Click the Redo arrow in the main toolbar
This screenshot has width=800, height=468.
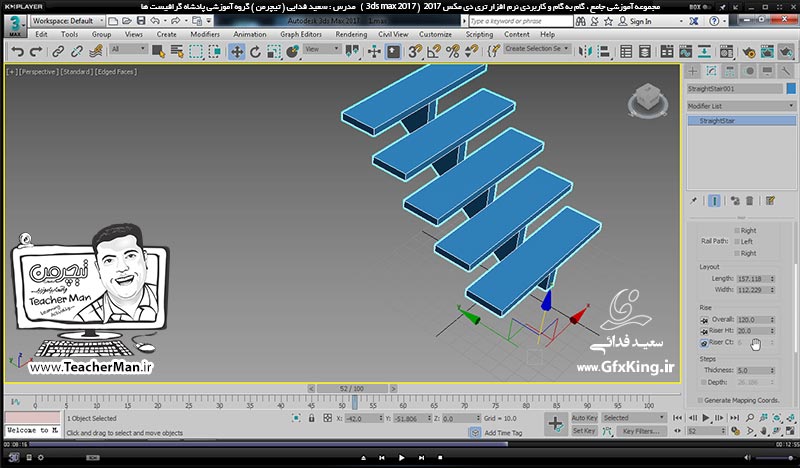tap(36, 52)
